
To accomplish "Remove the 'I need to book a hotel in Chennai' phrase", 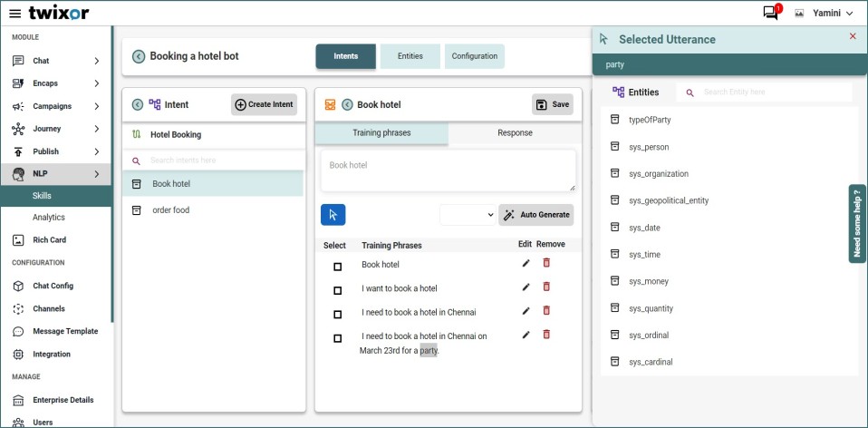I will [545, 311].
